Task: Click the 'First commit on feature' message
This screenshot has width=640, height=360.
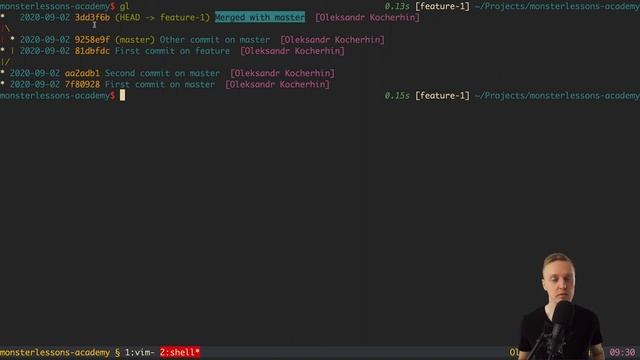Action: [172, 51]
